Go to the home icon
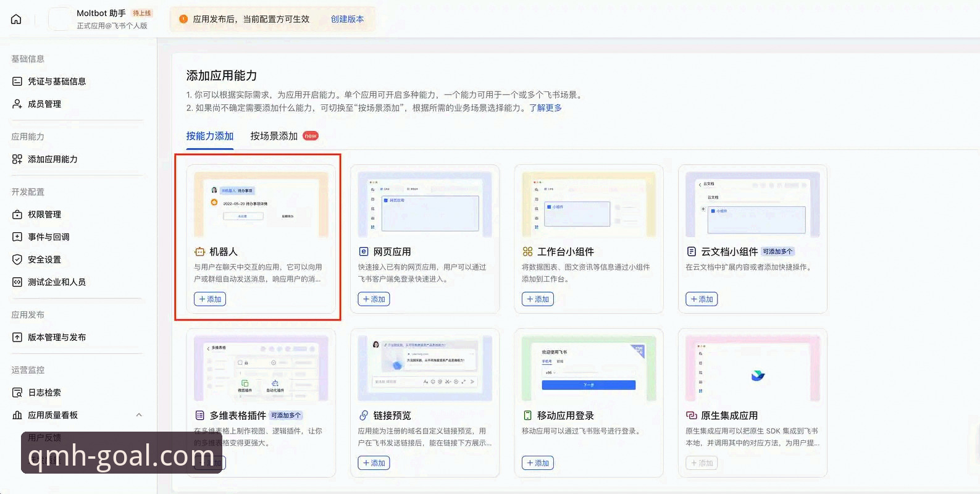The image size is (980, 494). pos(16,19)
